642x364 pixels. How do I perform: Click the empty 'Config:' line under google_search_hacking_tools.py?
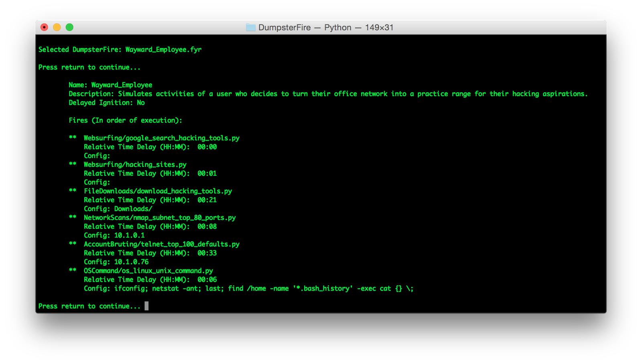point(97,156)
